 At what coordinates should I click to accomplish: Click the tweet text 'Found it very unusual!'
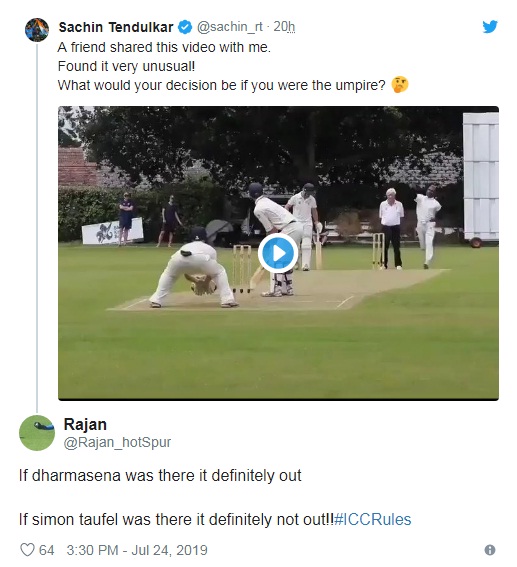126,66
